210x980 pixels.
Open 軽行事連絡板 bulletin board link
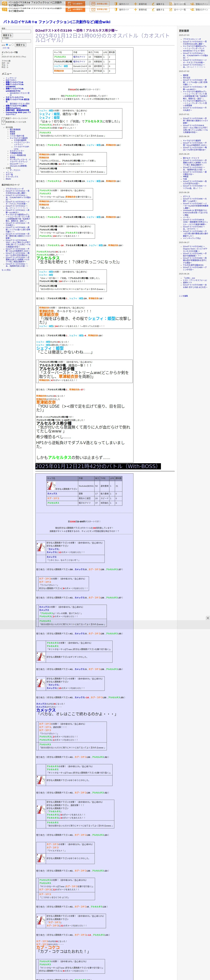pos(15,129)
